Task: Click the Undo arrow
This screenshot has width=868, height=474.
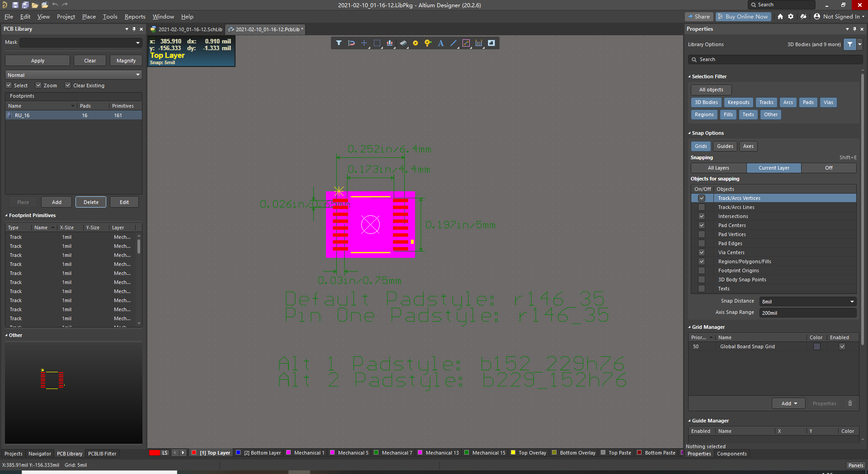Action: (x=55, y=5)
